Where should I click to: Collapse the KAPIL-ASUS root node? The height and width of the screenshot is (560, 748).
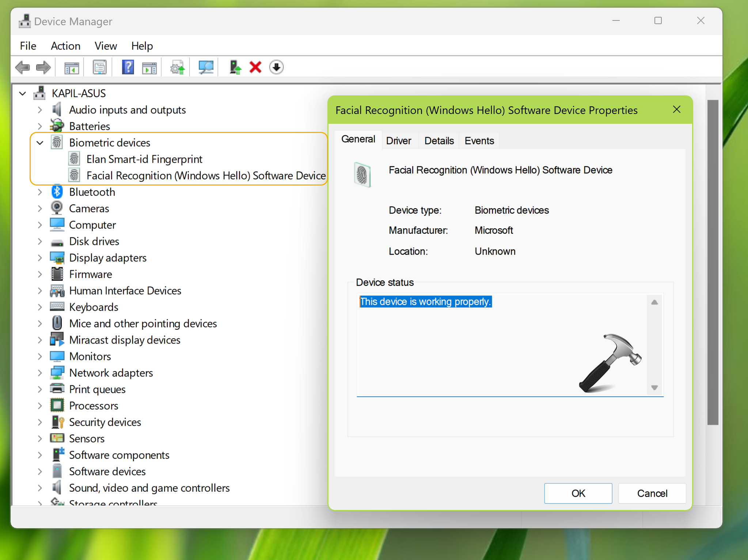23,94
